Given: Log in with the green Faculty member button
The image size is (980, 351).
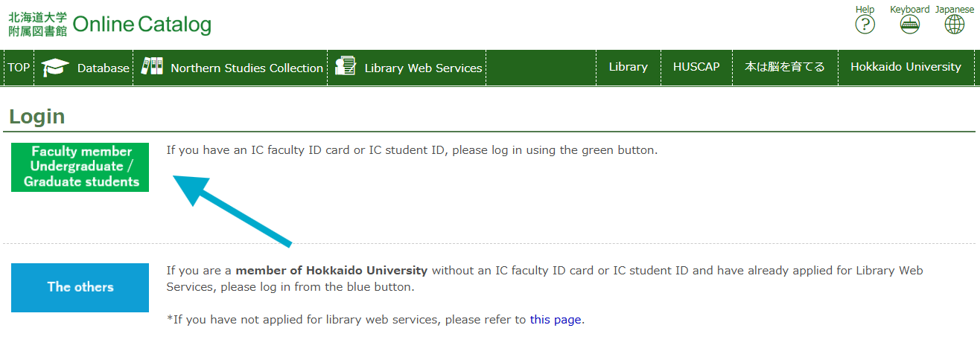Looking at the screenshot, I should [x=80, y=167].
